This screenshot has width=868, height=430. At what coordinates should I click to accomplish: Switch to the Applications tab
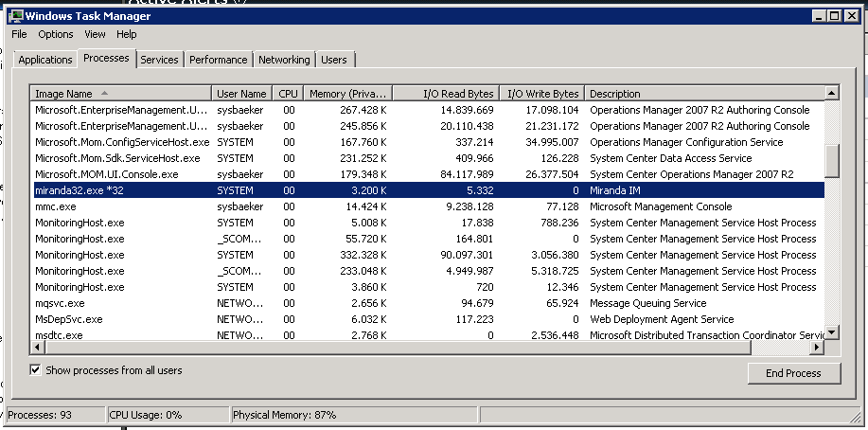tap(45, 60)
